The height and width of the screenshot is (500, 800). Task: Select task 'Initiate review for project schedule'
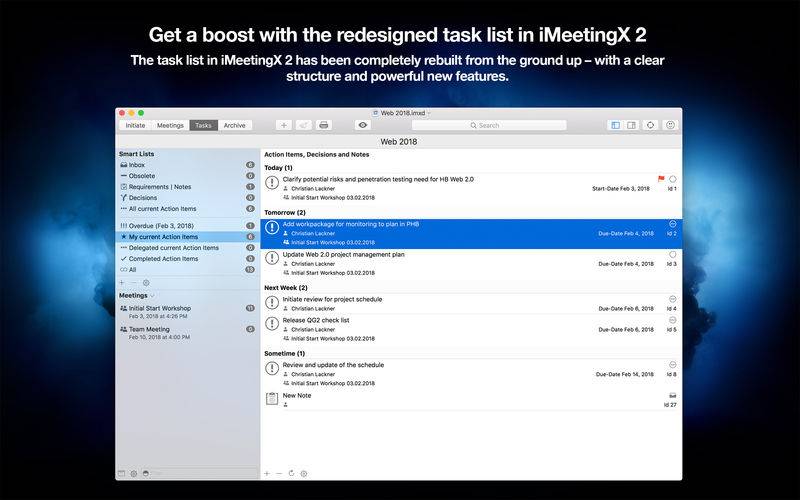[x=471, y=304]
